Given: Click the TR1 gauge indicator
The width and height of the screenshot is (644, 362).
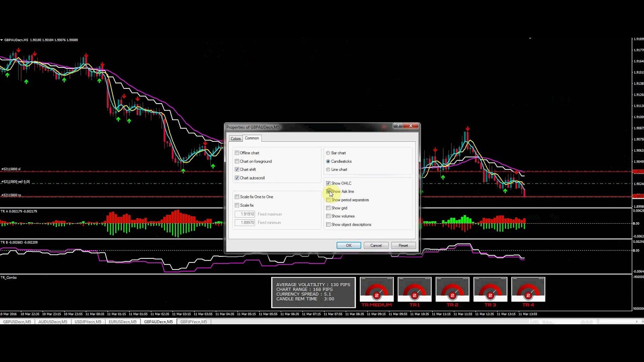Looking at the screenshot, I should tap(415, 292).
